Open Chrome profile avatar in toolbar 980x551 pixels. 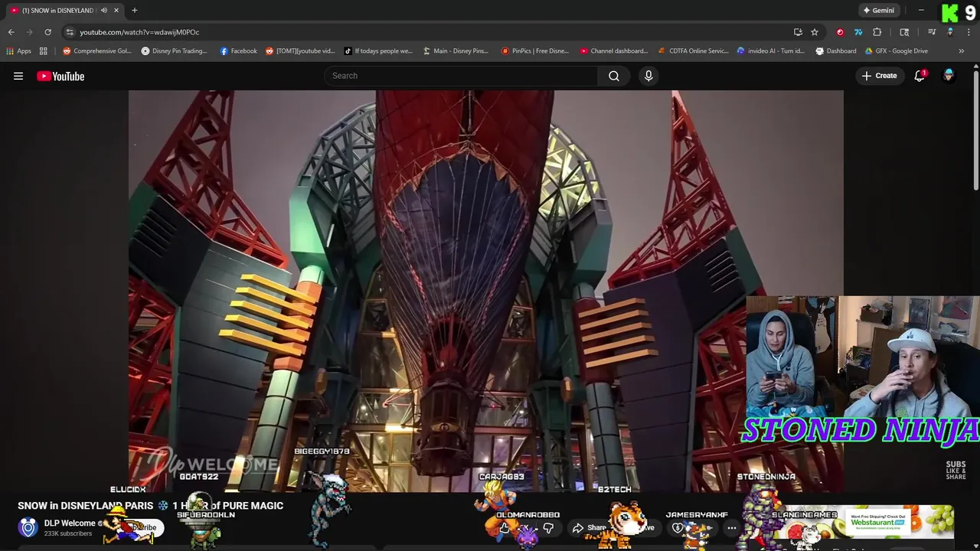tap(950, 32)
